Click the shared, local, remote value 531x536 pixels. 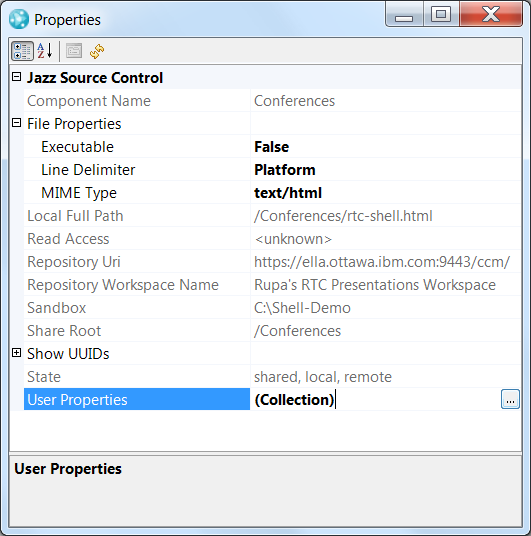pos(323,377)
